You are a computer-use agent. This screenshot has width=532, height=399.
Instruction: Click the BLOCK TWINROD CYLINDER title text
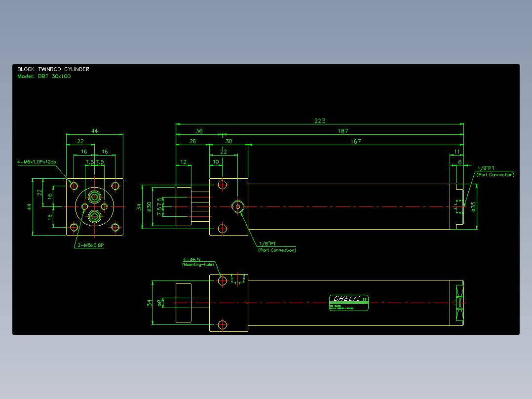point(53,69)
